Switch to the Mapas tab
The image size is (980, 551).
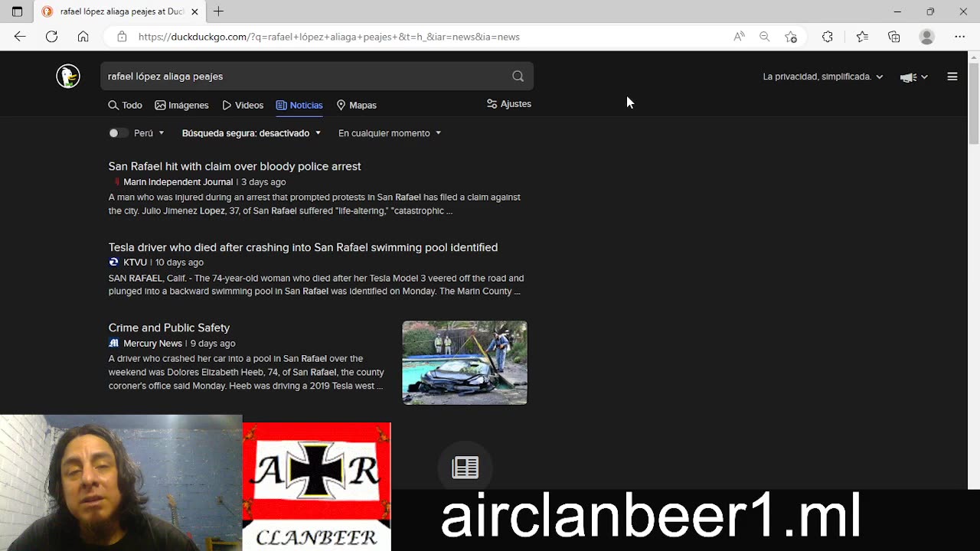click(x=357, y=105)
